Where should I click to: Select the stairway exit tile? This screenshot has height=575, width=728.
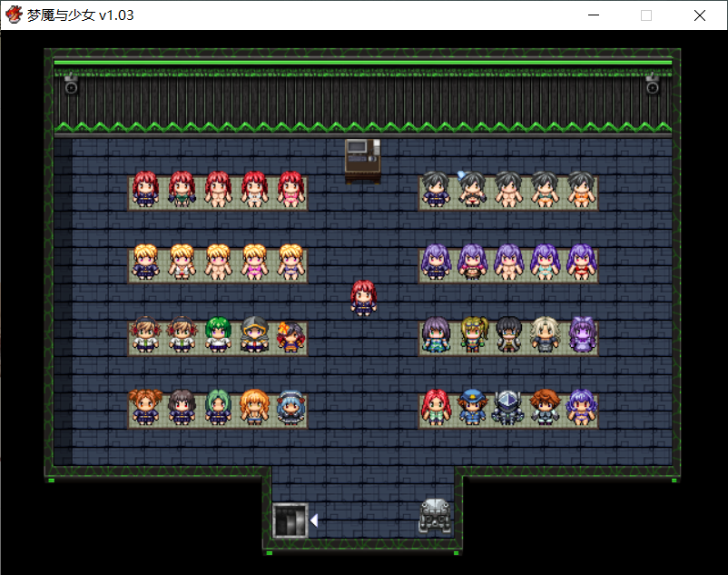[290, 520]
